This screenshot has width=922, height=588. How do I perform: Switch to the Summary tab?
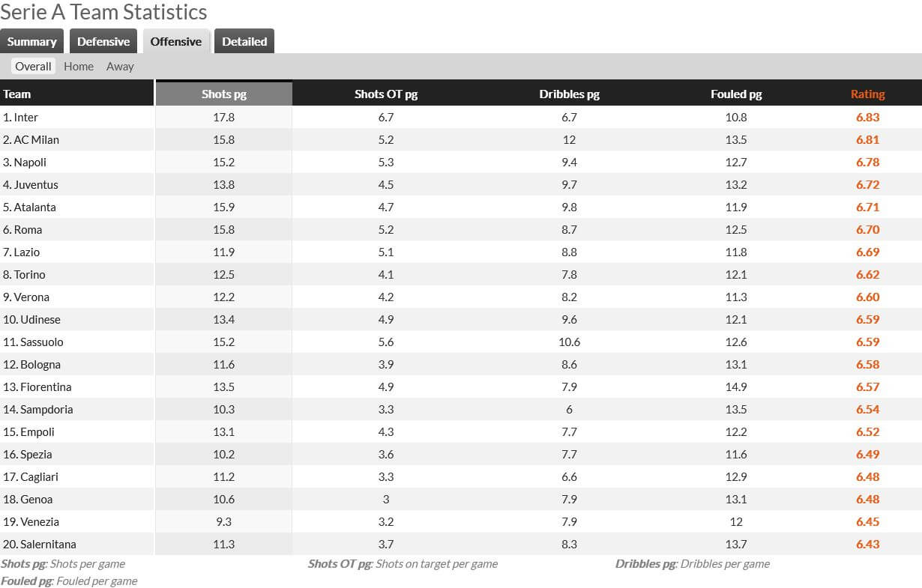coord(32,42)
